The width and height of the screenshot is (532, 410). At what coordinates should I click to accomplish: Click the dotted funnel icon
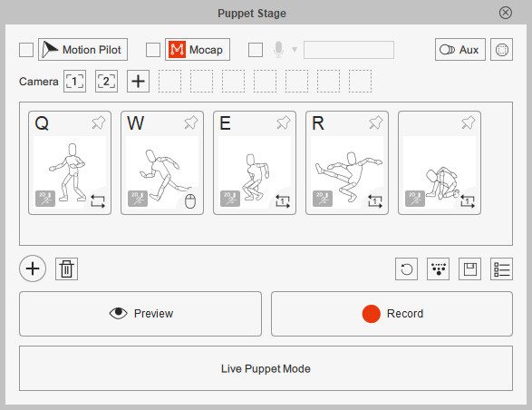(x=438, y=269)
